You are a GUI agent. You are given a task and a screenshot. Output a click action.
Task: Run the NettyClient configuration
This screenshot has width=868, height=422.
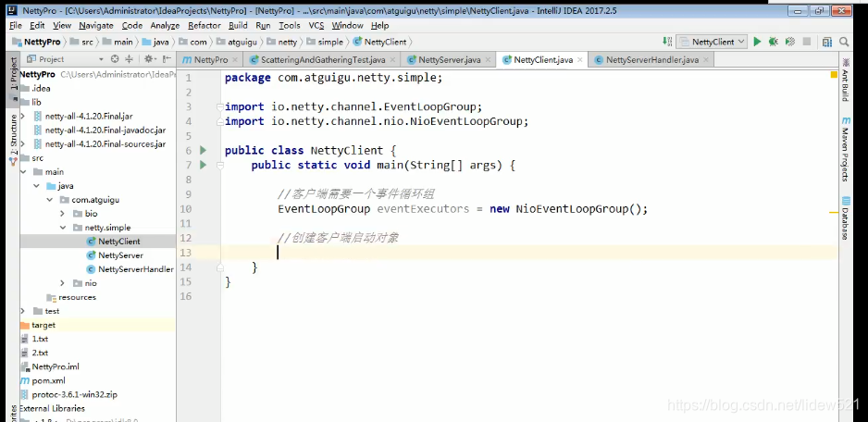click(757, 42)
